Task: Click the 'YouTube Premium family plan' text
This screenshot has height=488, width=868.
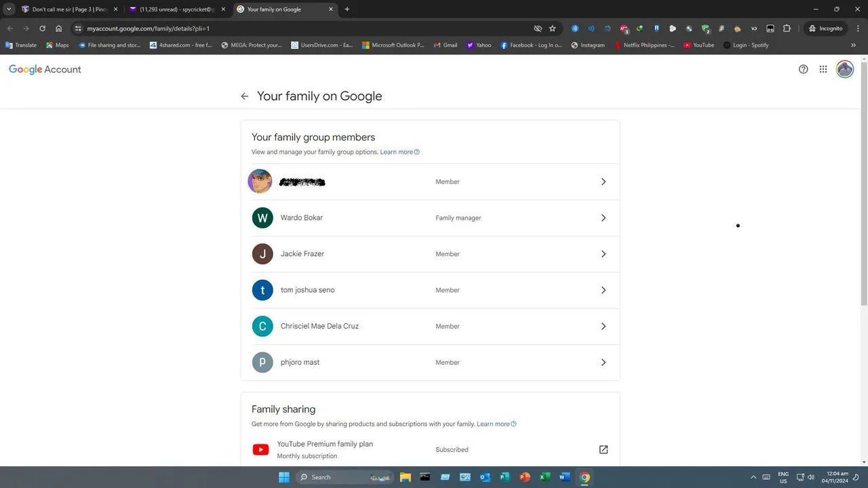Action: point(325,444)
